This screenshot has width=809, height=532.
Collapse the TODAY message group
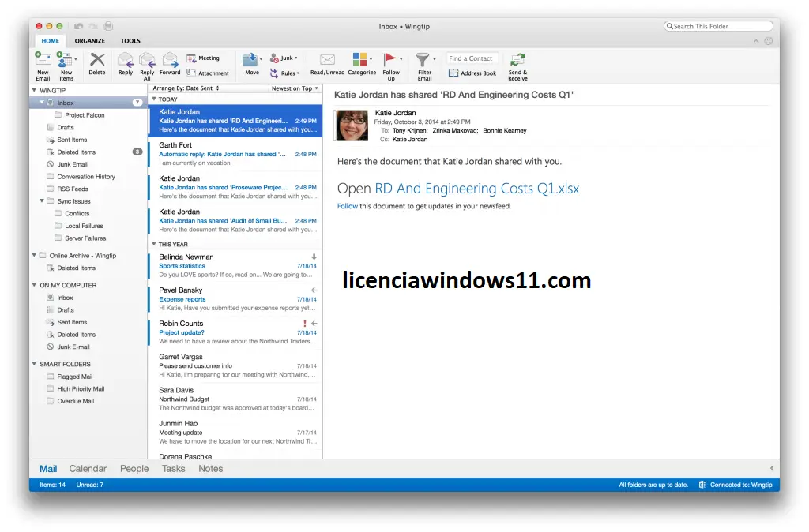coord(154,99)
